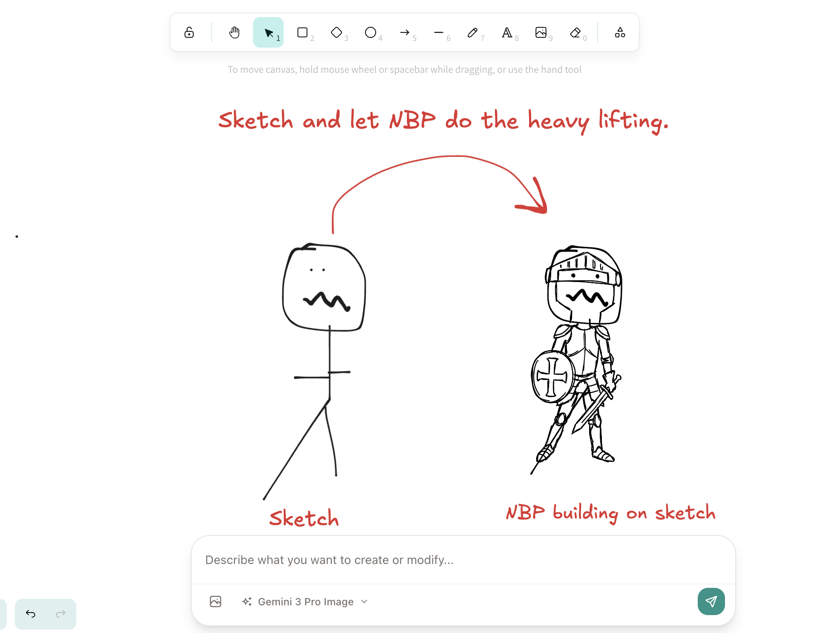The width and height of the screenshot is (840, 633).
Task: Select the Diamond shape tool
Action: tap(337, 32)
